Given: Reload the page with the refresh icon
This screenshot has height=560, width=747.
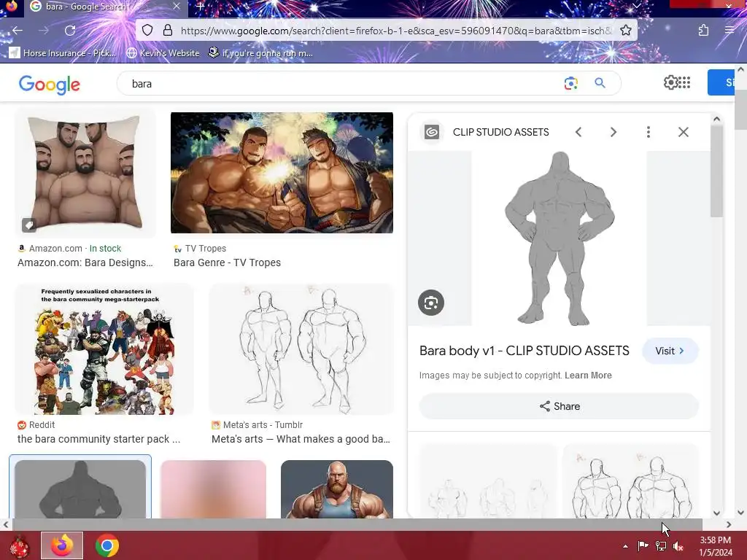Looking at the screenshot, I should tap(70, 31).
